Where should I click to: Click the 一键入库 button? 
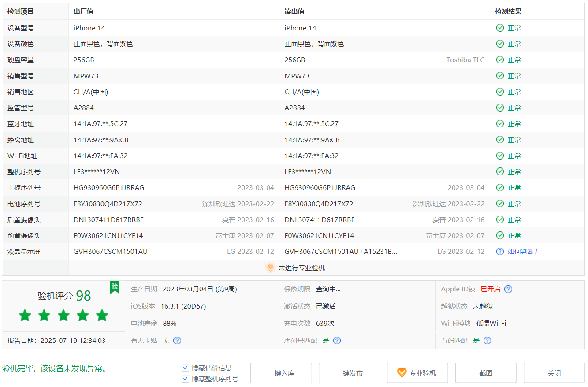pos(281,373)
